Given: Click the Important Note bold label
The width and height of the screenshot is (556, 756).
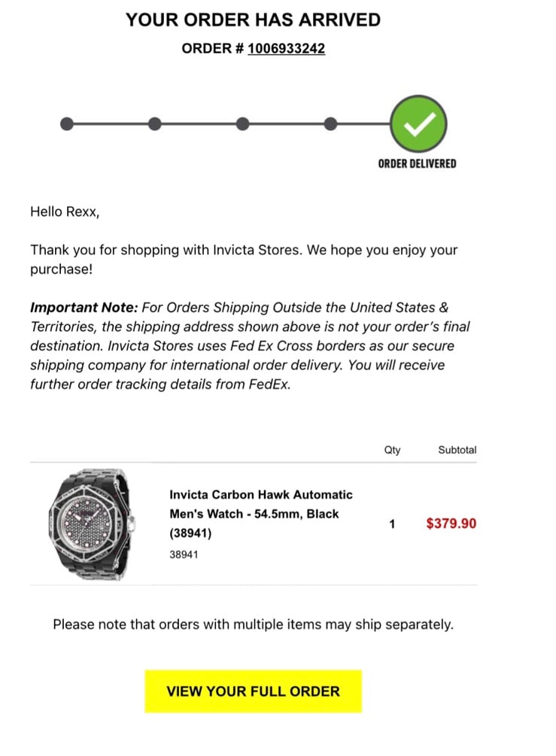Looking at the screenshot, I should coord(84,308).
